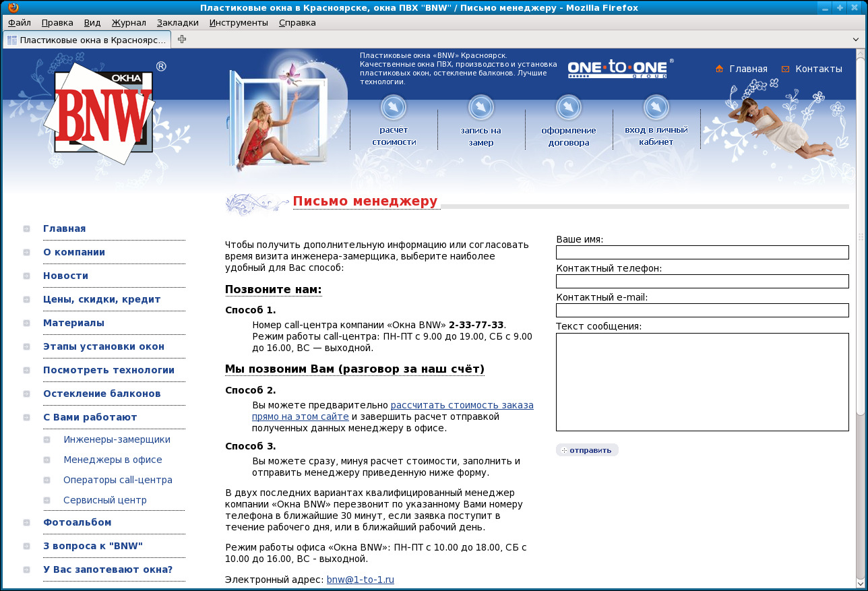Open the Инструменты menu

[x=239, y=22]
